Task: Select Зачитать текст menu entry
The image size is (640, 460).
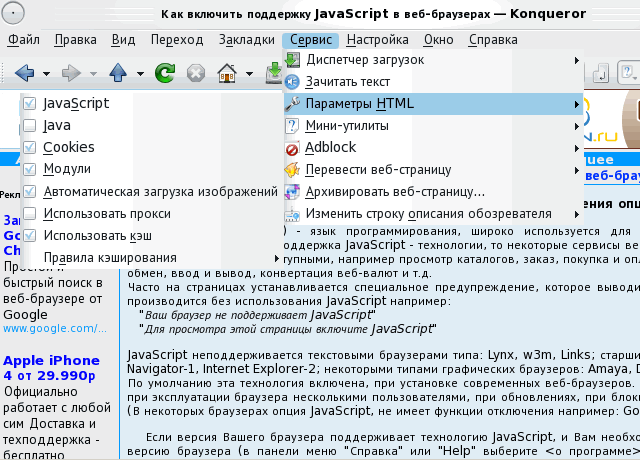Action: point(433,82)
